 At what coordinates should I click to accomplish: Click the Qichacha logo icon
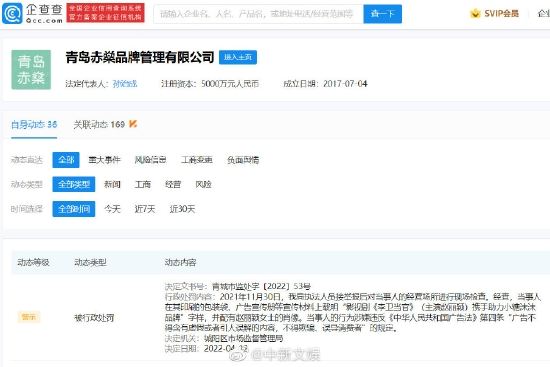pyautogui.click(x=12, y=14)
